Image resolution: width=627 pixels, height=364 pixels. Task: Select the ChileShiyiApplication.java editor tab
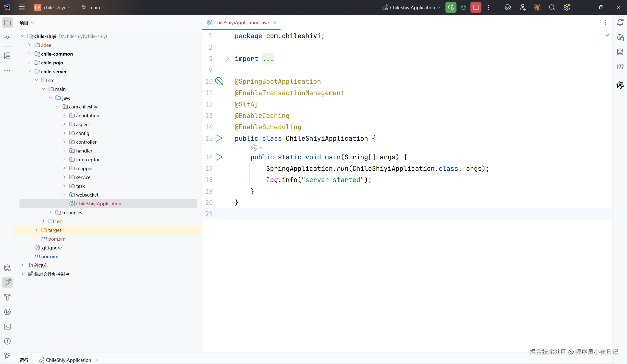(241, 23)
